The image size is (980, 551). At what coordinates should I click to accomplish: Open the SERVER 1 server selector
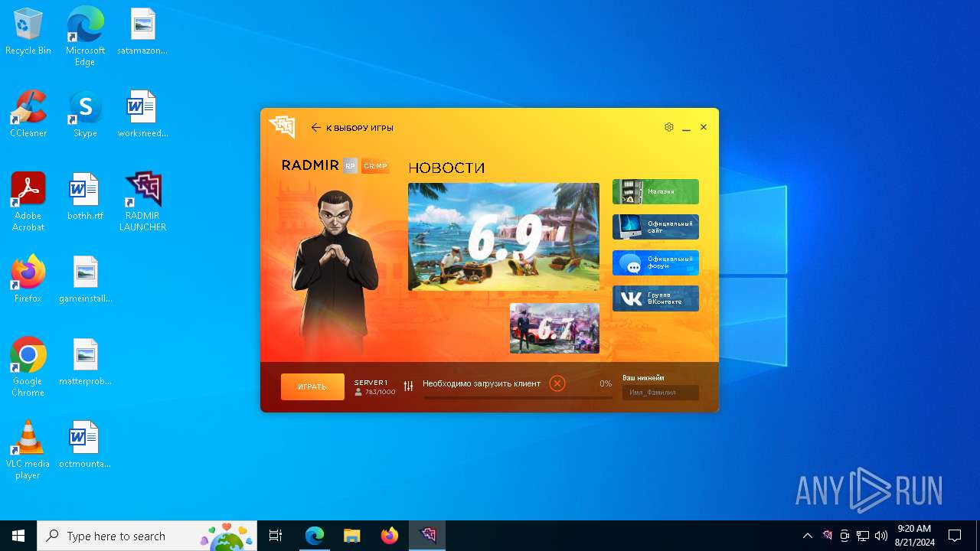pos(374,386)
